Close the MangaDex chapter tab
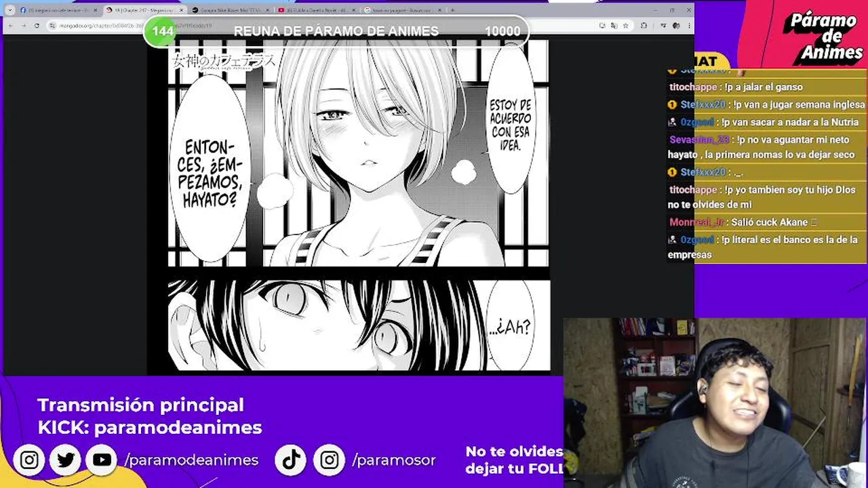 point(181,10)
